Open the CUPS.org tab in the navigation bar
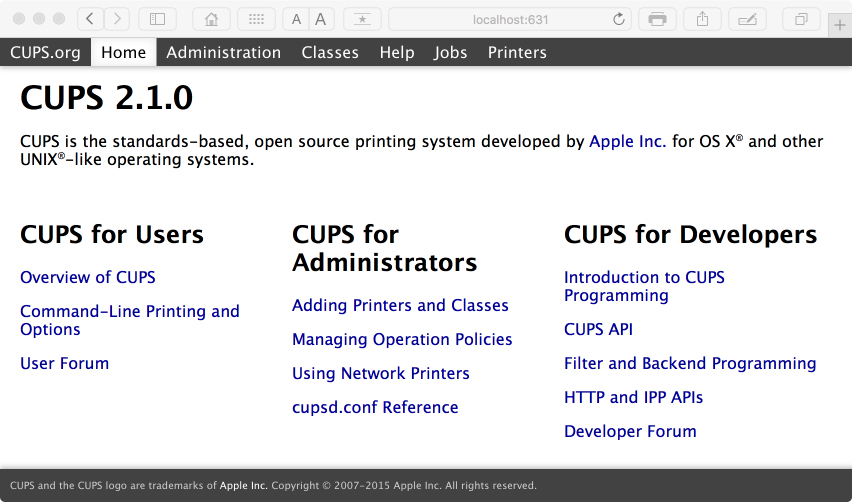This screenshot has width=852, height=502. point(45,52)
